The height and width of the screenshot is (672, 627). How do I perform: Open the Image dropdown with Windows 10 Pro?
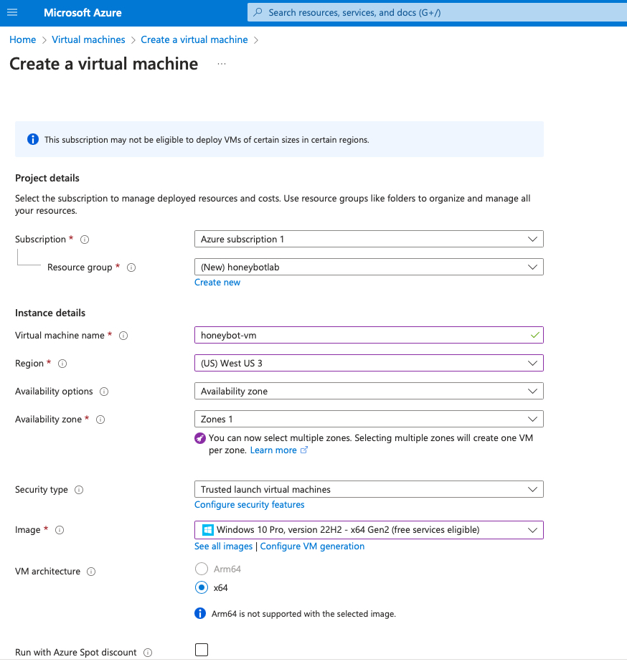click(x=368, y=530)
